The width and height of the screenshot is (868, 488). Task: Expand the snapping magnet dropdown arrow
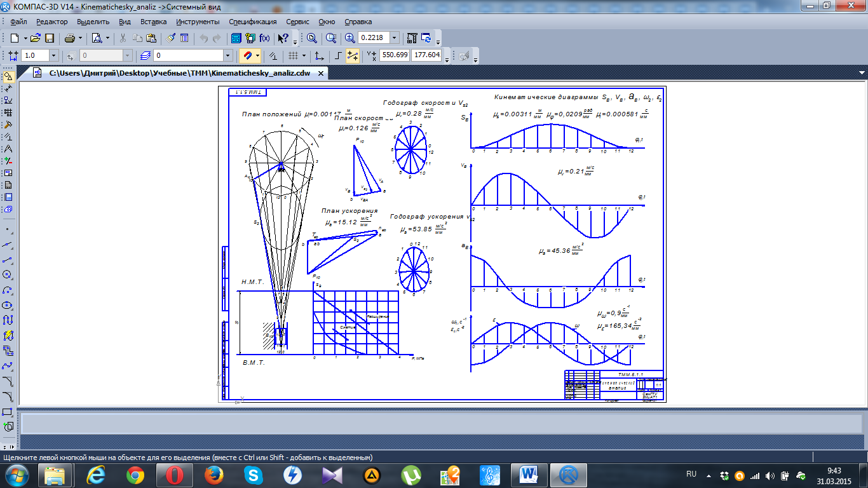tap(258, 55)
